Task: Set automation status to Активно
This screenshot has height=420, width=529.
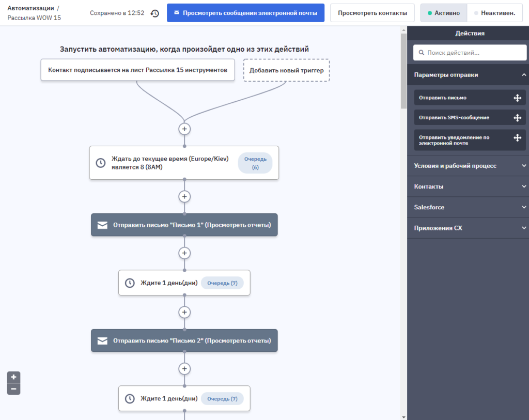Action: (443, 13)
